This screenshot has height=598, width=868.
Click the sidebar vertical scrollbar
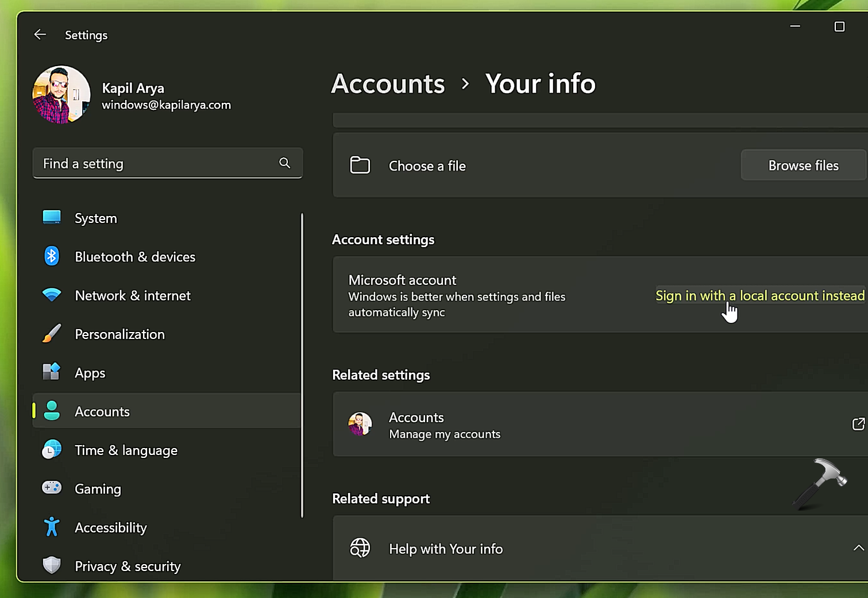(302, 365)
